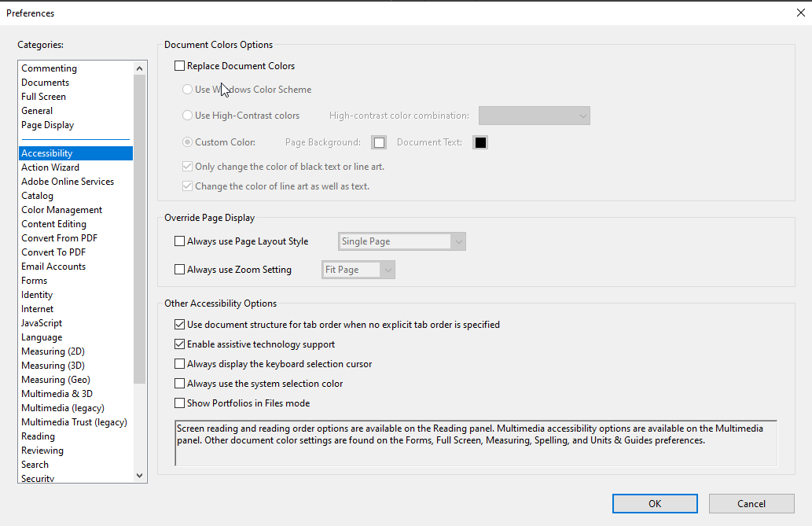812x526 pixels.
Task: Choose the Custom Color radio button
Action: pos(187,142)
